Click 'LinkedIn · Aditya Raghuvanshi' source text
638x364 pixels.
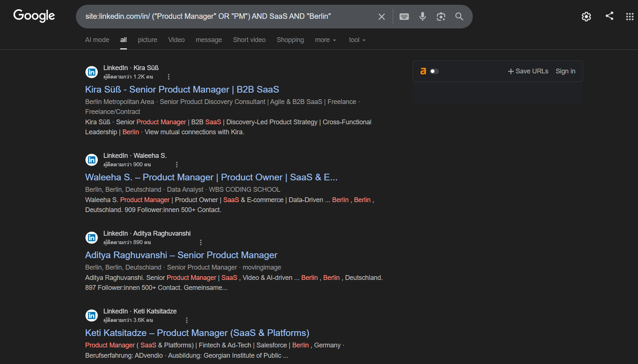coord(147,233)
